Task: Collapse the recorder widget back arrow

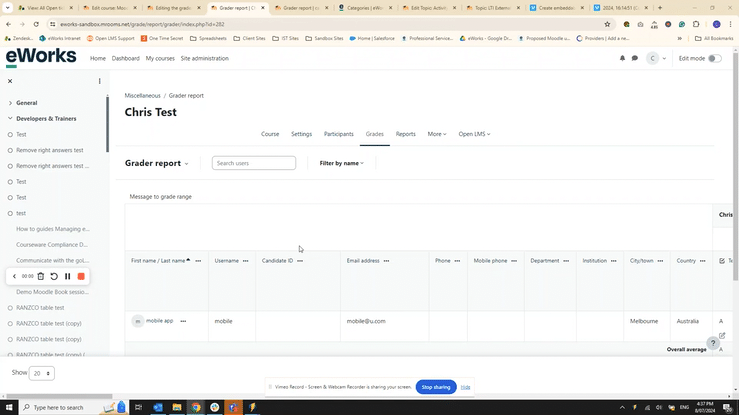Action: coord(14,277)
